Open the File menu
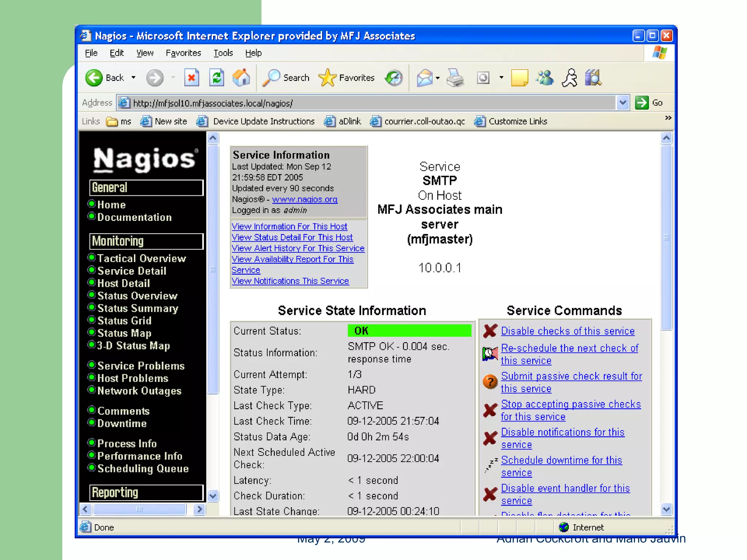Image resolution: width=747 pixels, height=560 pixels. click(x=91, y=53)
